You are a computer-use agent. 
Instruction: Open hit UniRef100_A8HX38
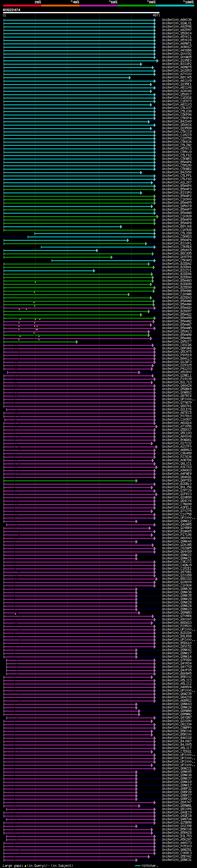(177, 20)
